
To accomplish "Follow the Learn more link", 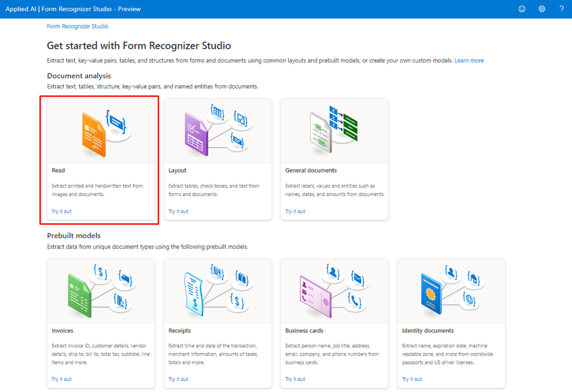I will coord(469,61).
